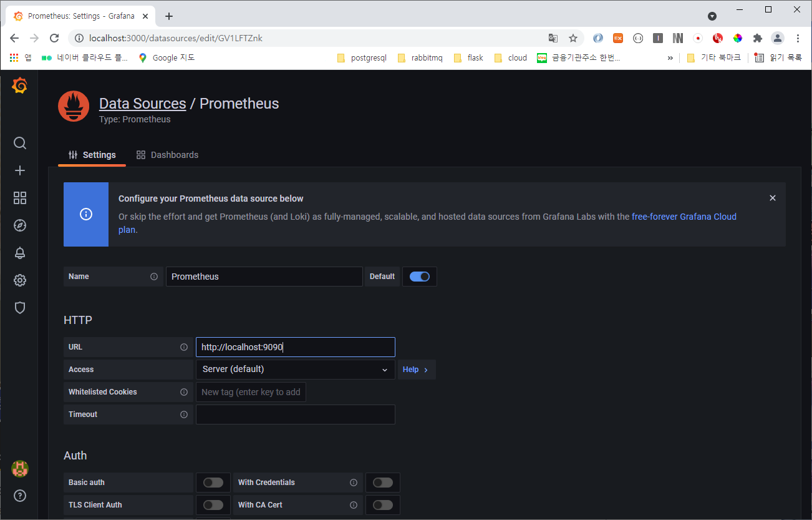This screenshot has height=520, width=812.
Task: Enable the With Credentials switch
Action: click(383, 483)
